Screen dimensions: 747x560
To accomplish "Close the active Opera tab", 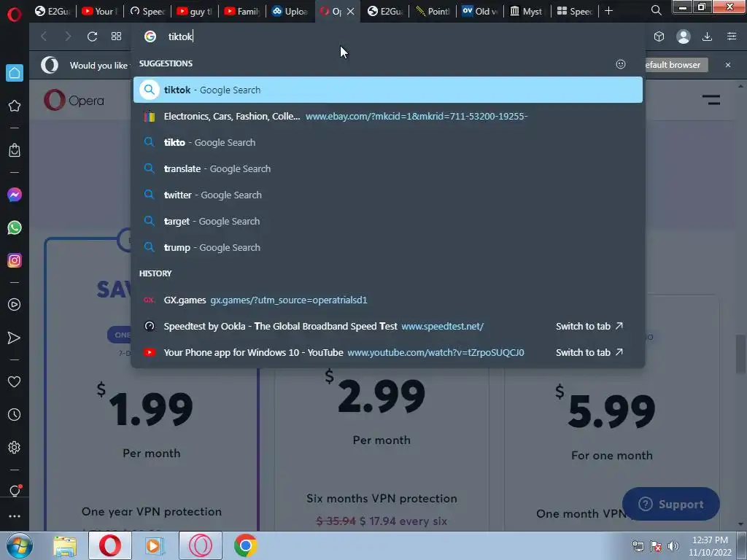I will coord(351,11).
